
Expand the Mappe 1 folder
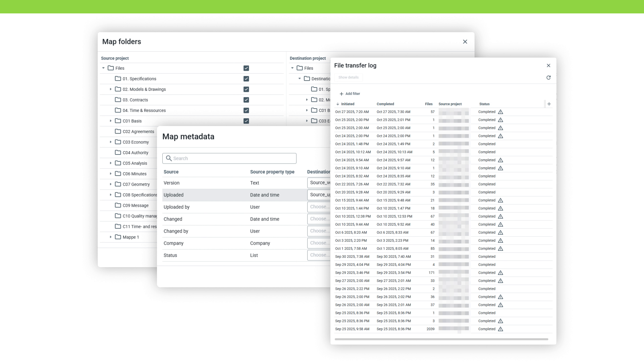(111, 237)
